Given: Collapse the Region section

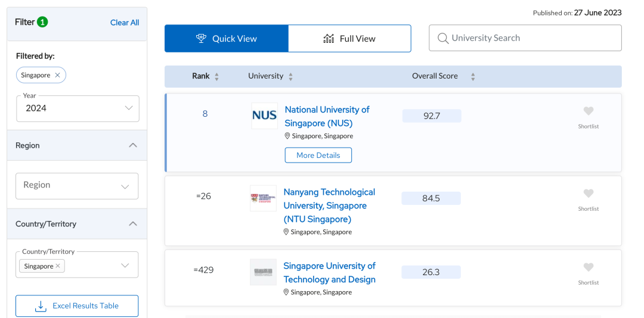Looking at the screenshot, I should click(x=132, y=145).
